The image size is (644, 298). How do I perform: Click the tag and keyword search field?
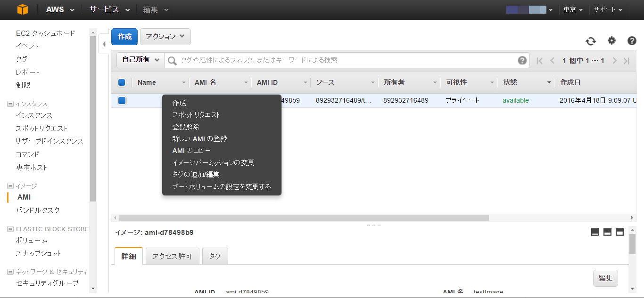[347, 60]
